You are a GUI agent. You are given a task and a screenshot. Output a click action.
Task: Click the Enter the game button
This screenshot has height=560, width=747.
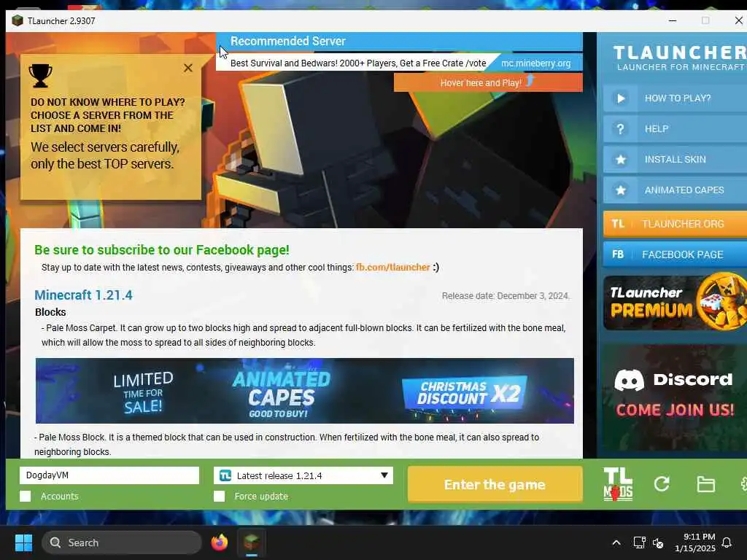pos(495,484)
